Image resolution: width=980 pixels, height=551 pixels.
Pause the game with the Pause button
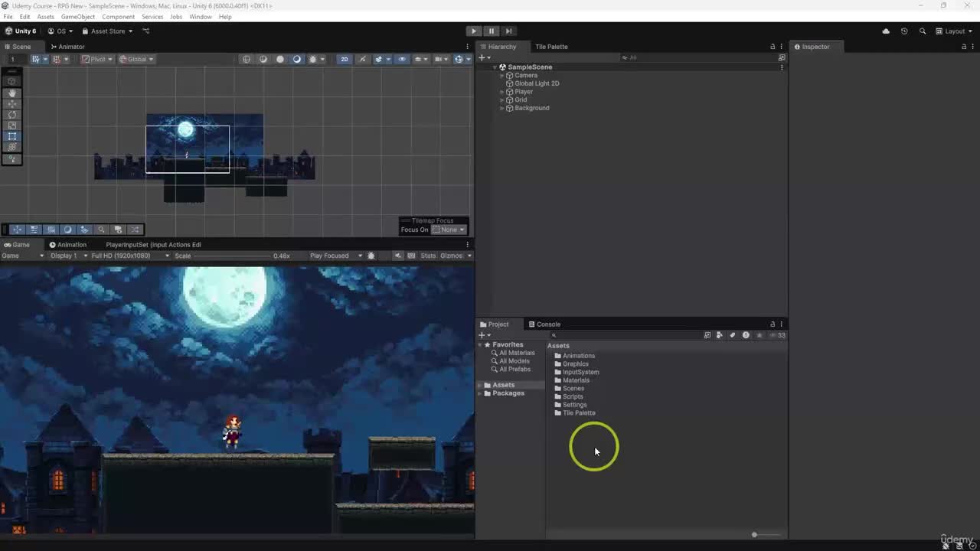point(492,31)
